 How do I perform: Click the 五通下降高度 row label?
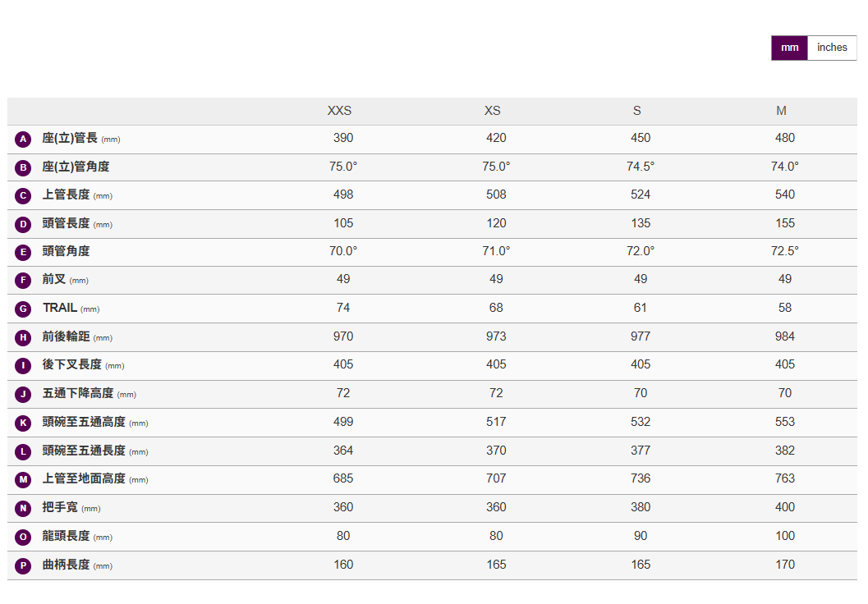pos(78,394)
